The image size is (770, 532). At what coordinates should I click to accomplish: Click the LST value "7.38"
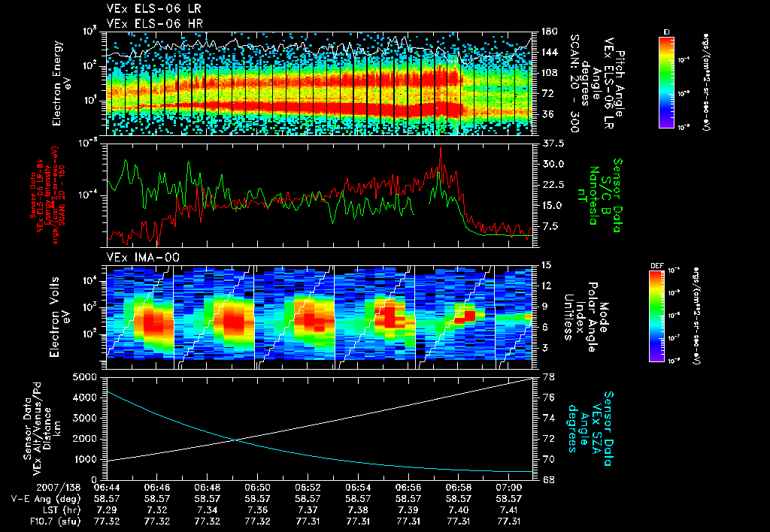(x=357, y=510)
